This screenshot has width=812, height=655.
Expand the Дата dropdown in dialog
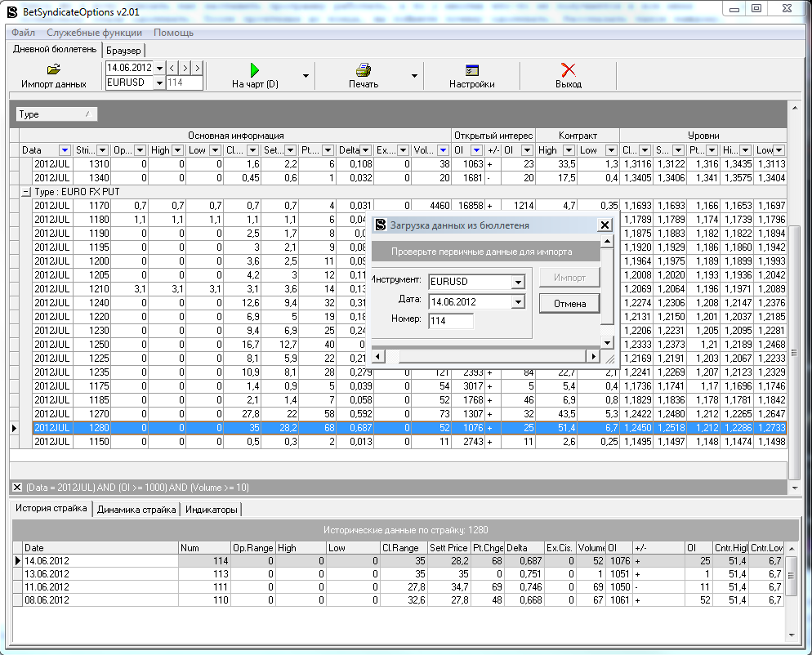click(x=517, y=301)
